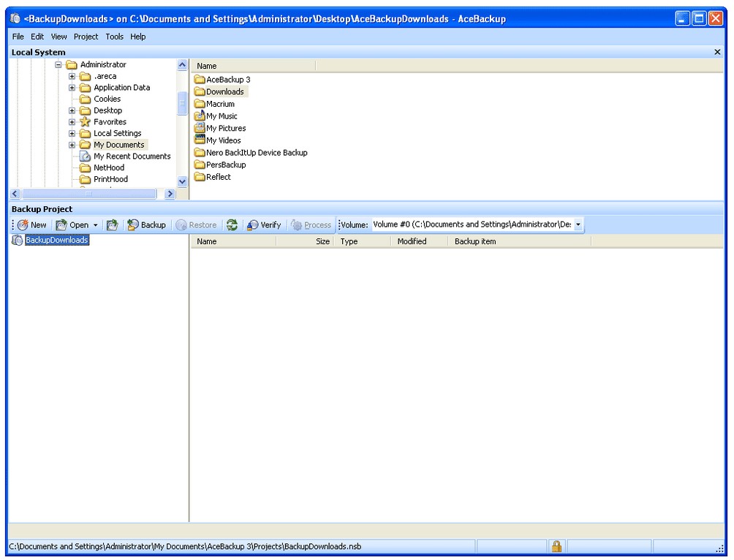The height and width of the screenshot is (560, 734).
Task: Click the AceBackup title bar icon
Action: tap(15, 18)
